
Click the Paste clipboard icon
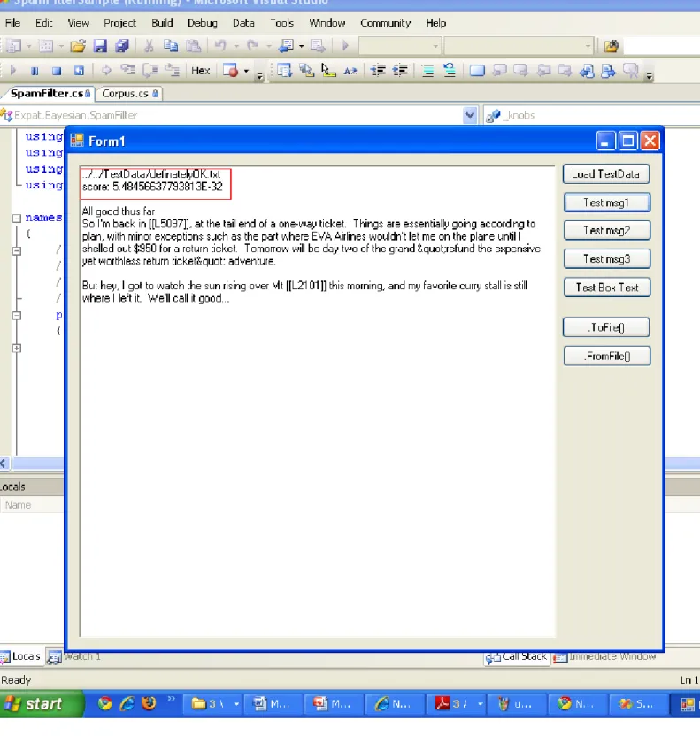[x=193, y=46]
